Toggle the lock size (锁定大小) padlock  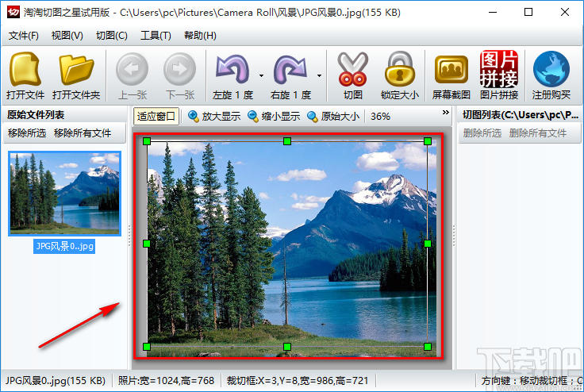(x=400, y=75)
